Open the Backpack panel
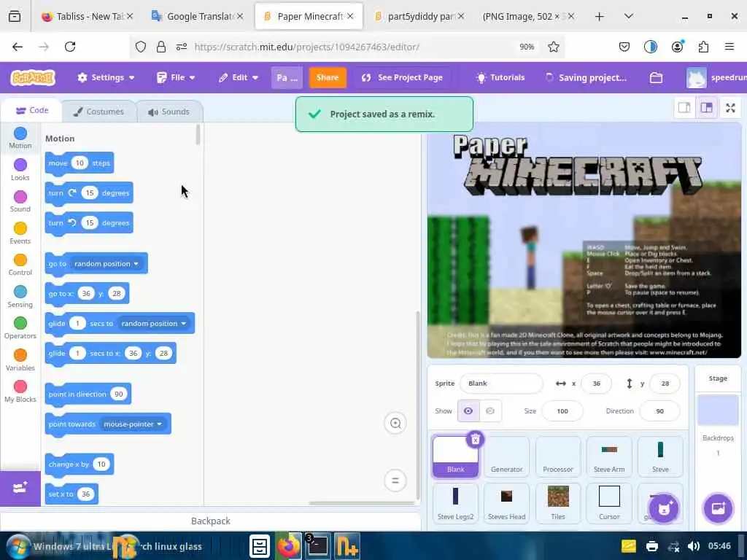This screenshot has height=560, width=747. [210, 521]
